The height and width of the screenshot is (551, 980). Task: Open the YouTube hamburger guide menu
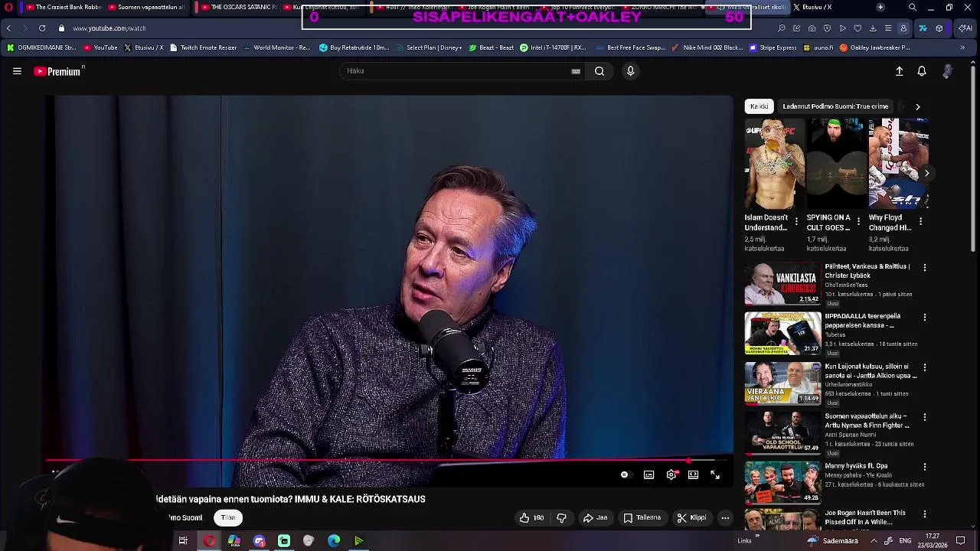point(17,71)
